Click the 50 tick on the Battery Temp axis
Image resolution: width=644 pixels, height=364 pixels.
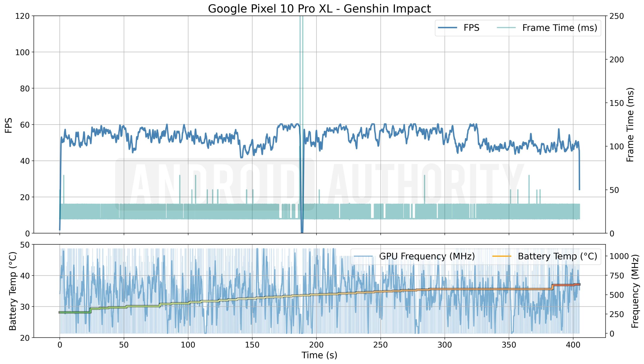point(25,245)
